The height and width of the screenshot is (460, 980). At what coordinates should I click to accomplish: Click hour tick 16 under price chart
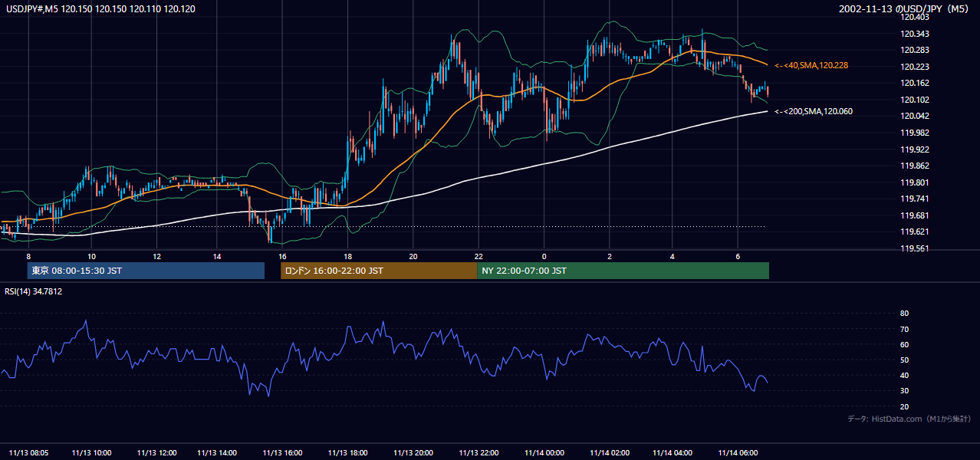pos(282,256)
